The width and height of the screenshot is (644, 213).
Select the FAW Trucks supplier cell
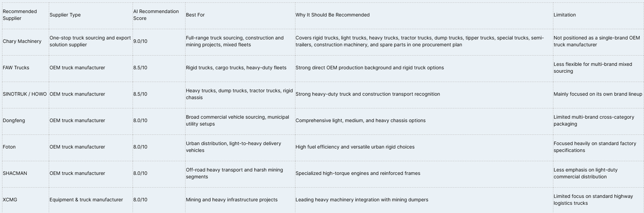pyautogui.click(x=24, y=68)
